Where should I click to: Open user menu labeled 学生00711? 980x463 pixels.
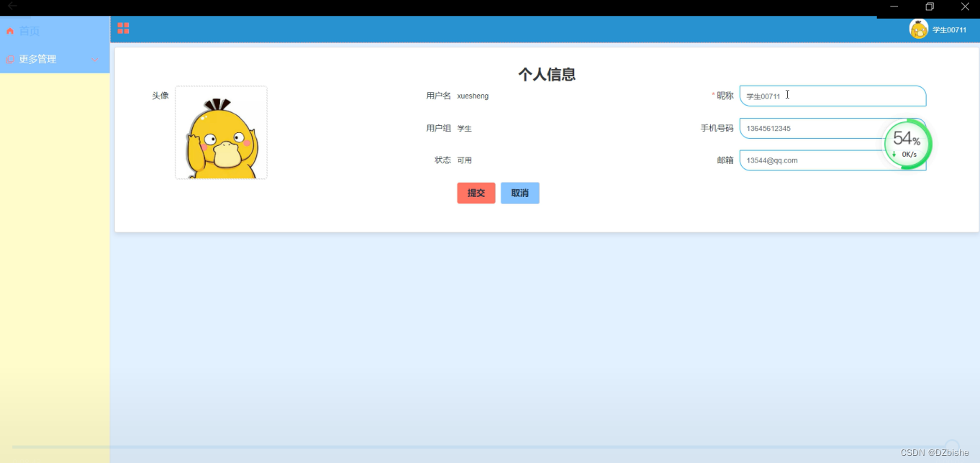(949, 30)
